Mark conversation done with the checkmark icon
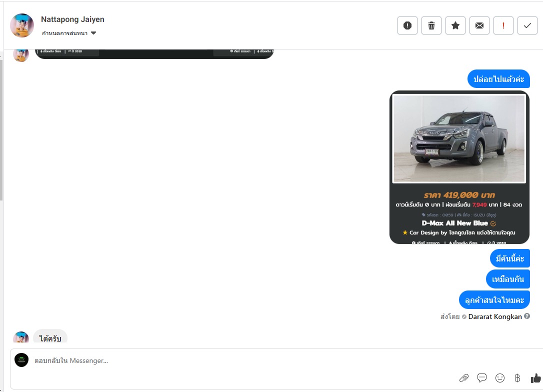 527,25
